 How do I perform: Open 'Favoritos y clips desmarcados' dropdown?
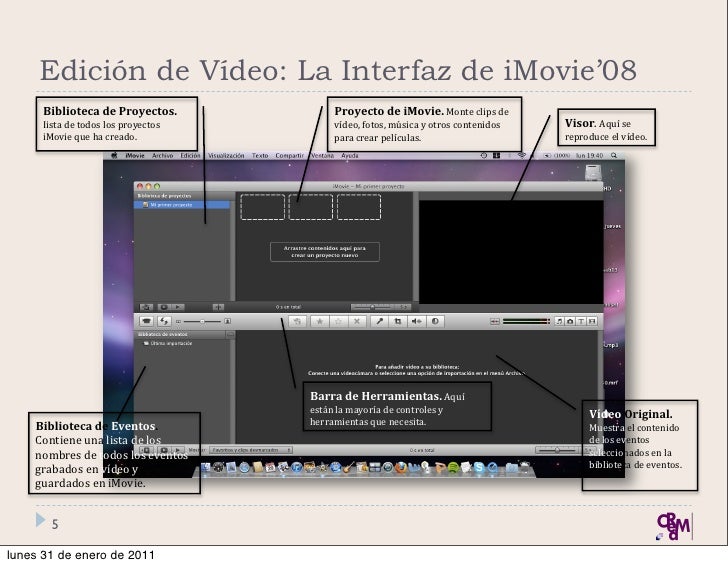tap(250, 450)
